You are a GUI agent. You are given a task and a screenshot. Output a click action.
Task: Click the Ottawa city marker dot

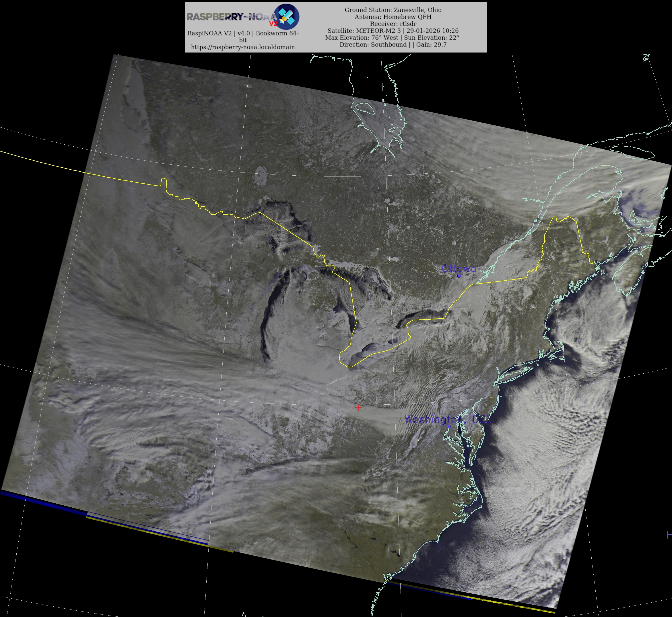click(x=459, y=276)
